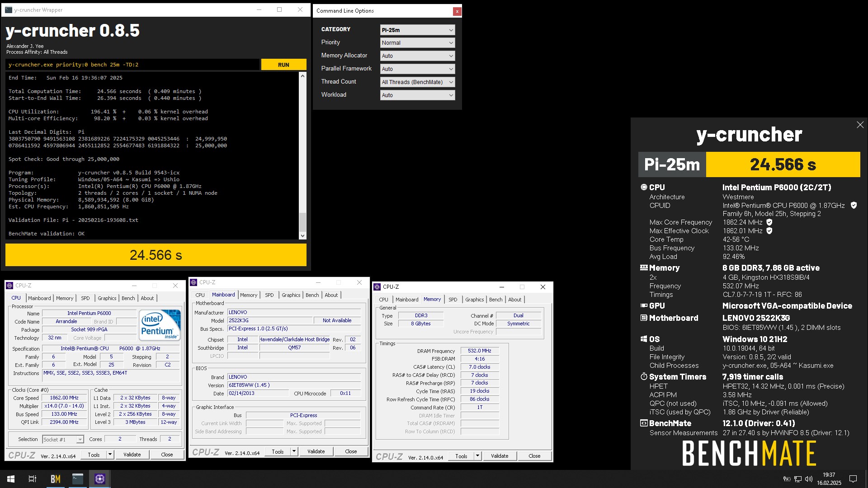Image resolution: width=868 pixels, height=488 pixels.
Task: Open Graphics tab in middle CPU-Z window
Action: point(291,295)
